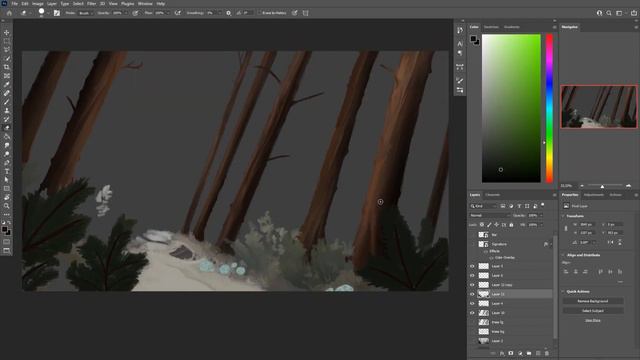Switch to the Adjustments tab
The image size is (640, 360).
(x=593, y=195)
